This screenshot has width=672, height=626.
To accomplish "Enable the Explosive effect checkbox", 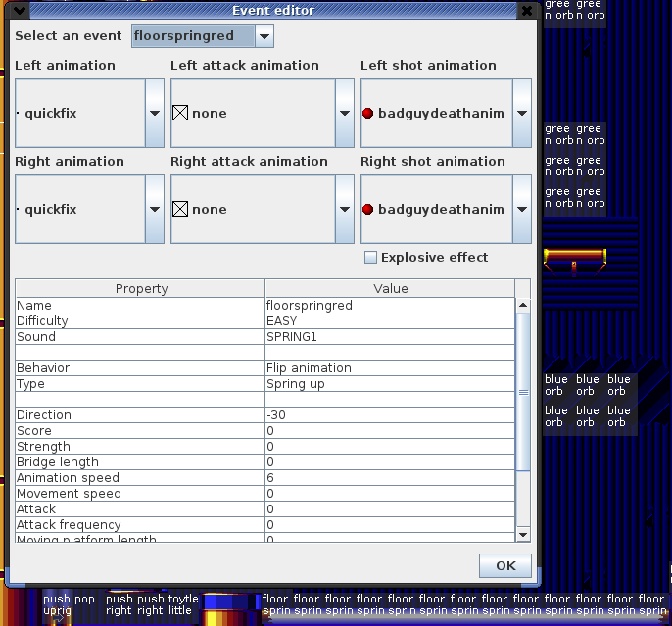I will (370, 257).
